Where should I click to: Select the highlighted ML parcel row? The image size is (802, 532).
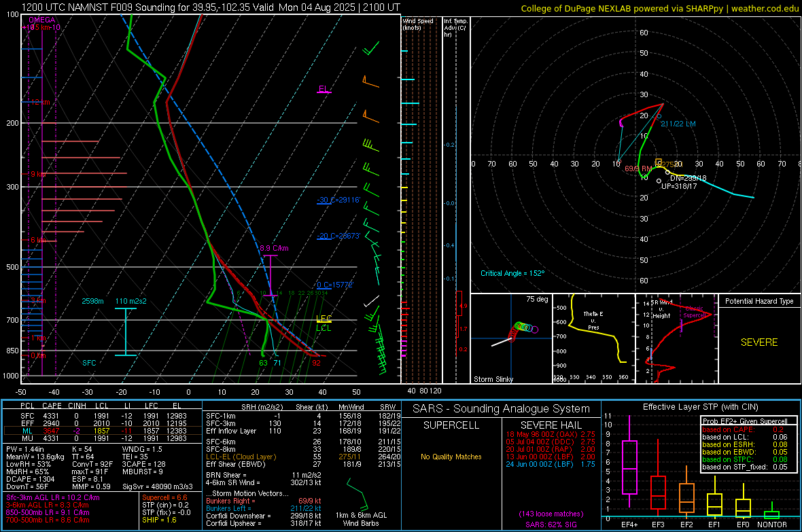coord(103,431)
